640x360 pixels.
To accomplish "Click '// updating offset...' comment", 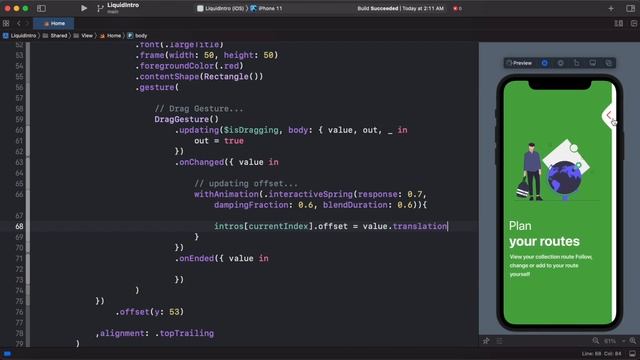I will pyautogui.click(x=246, y=184).
